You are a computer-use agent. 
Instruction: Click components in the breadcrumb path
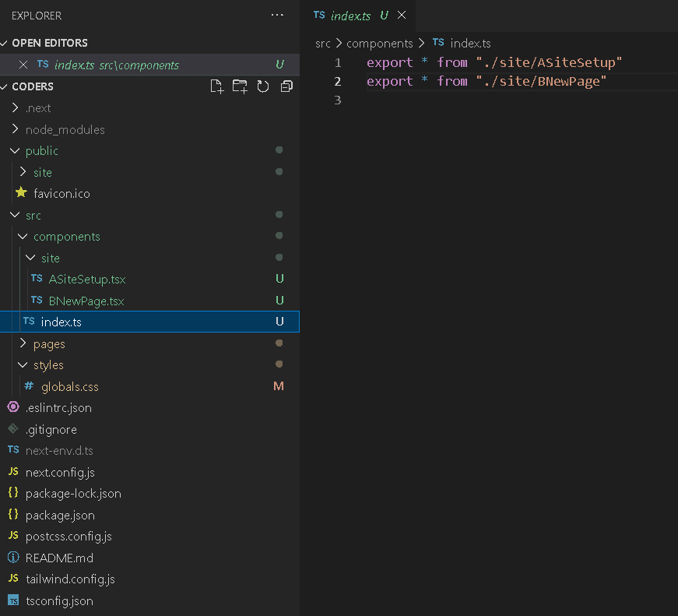pos(379,44)
